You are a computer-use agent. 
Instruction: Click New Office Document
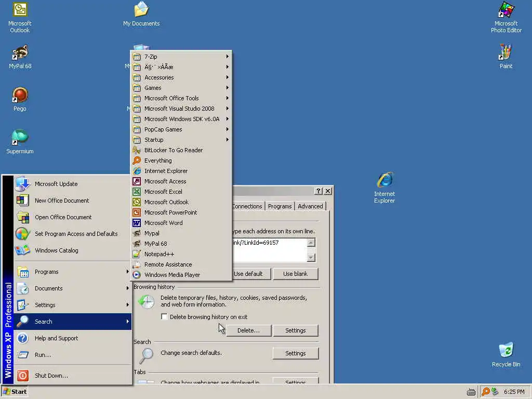click(73, 201)
